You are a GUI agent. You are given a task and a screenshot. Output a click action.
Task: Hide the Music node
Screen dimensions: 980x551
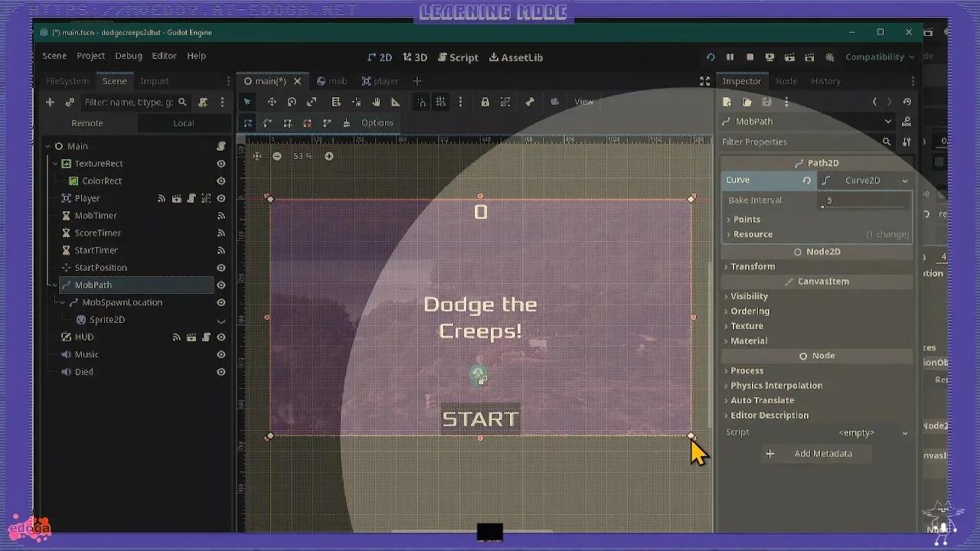(x=221, y=354)
